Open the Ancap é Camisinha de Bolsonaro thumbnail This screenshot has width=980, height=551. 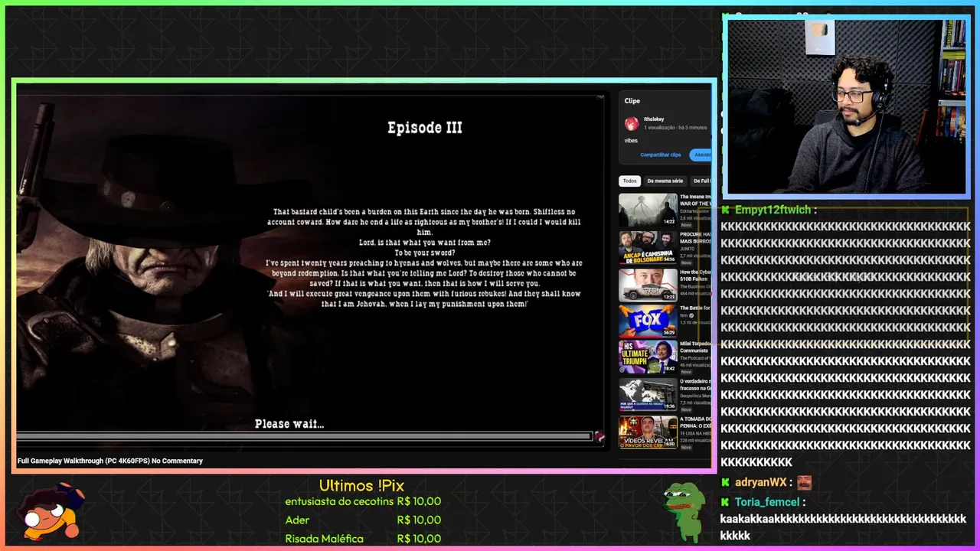click(x=648, y=247)
